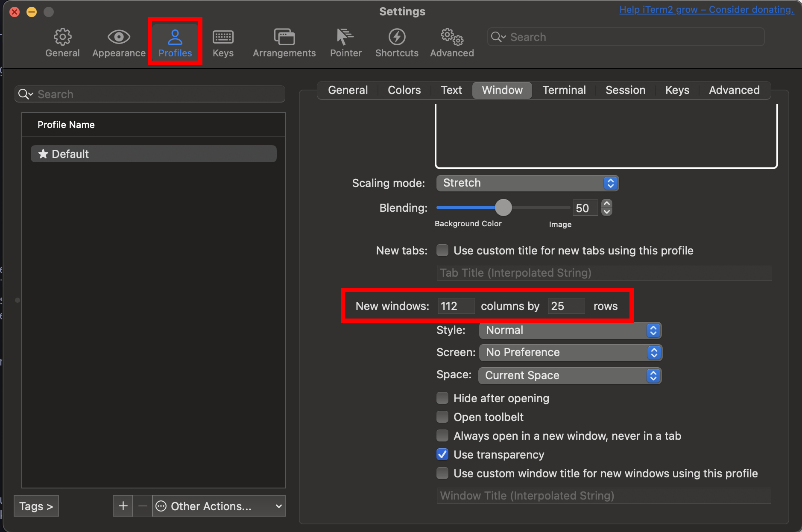Open the Scaling mode Stretch dropdown
Viewport: 802px width, 532px height.
coord(527,183)
